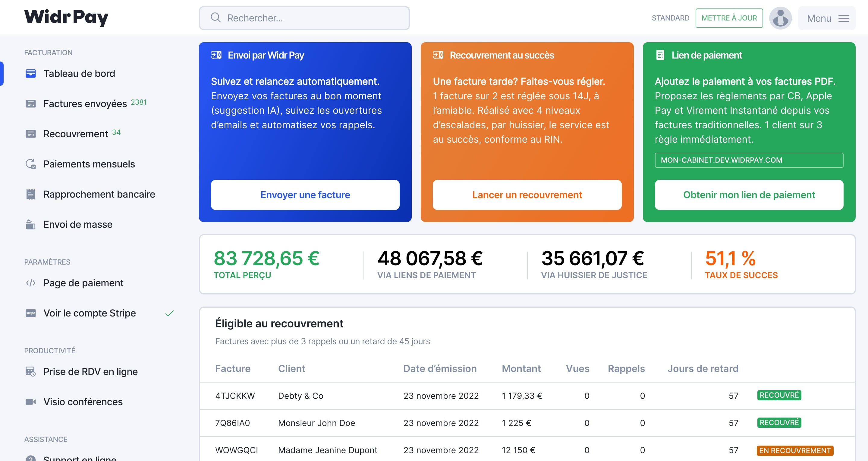Screen dimensions: 868x461
Task: Expand the Menu hamburger button
Action: (x=827, y=18)
